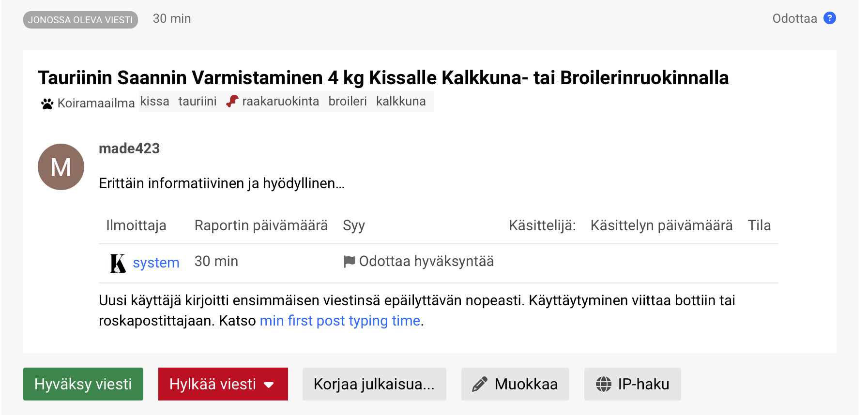Click the system user K avatar icon
The image size is (868, 415).
[x=118, y=263]
